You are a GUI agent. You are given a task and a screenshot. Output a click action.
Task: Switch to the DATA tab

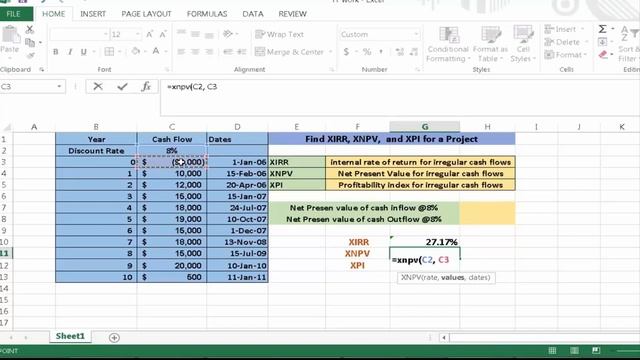(x=253, y=14)
